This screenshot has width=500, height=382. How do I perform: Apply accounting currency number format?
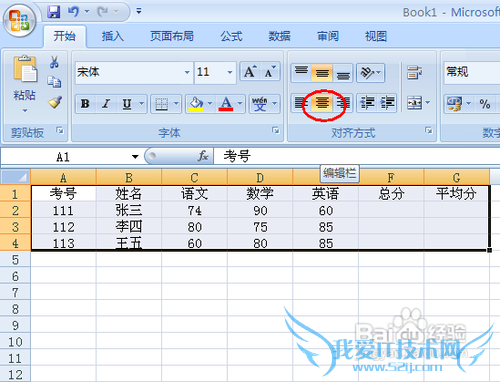(455, 104)
